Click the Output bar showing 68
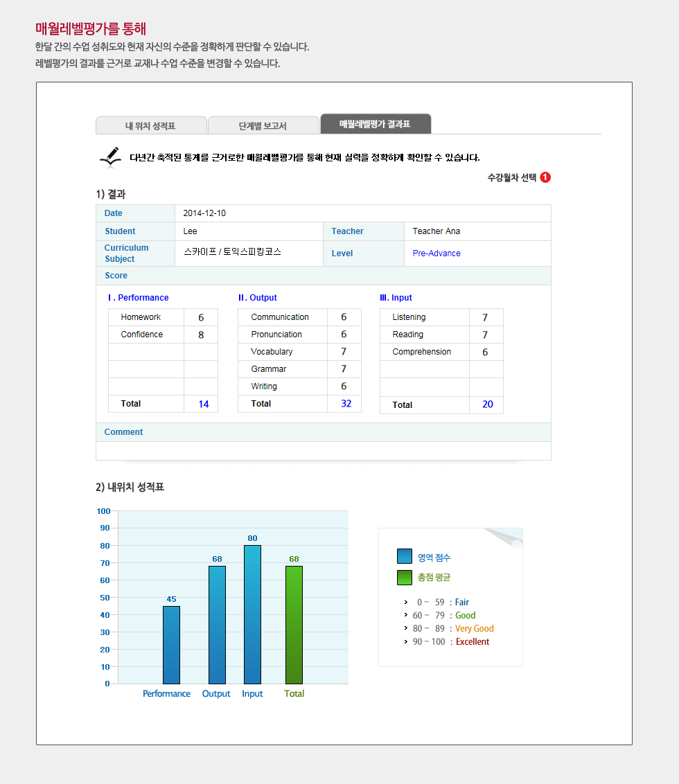Viewport: 679px width, 784px height. point(217,624)
